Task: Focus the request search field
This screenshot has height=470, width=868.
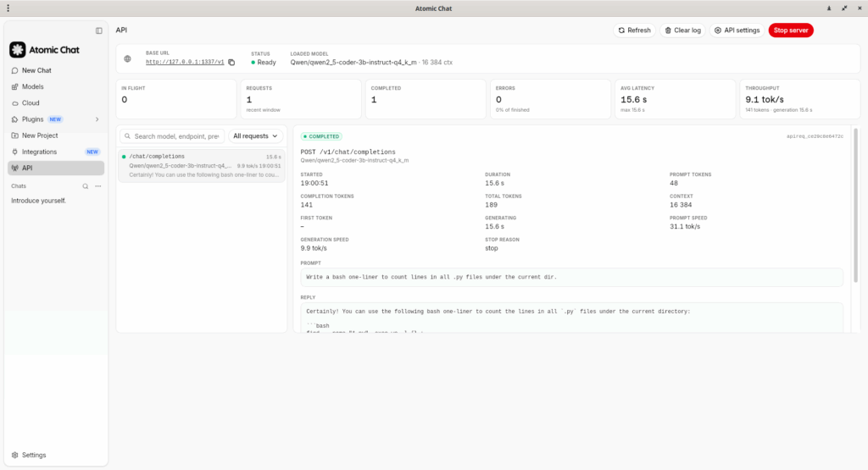Action: (x=172, y=136)
